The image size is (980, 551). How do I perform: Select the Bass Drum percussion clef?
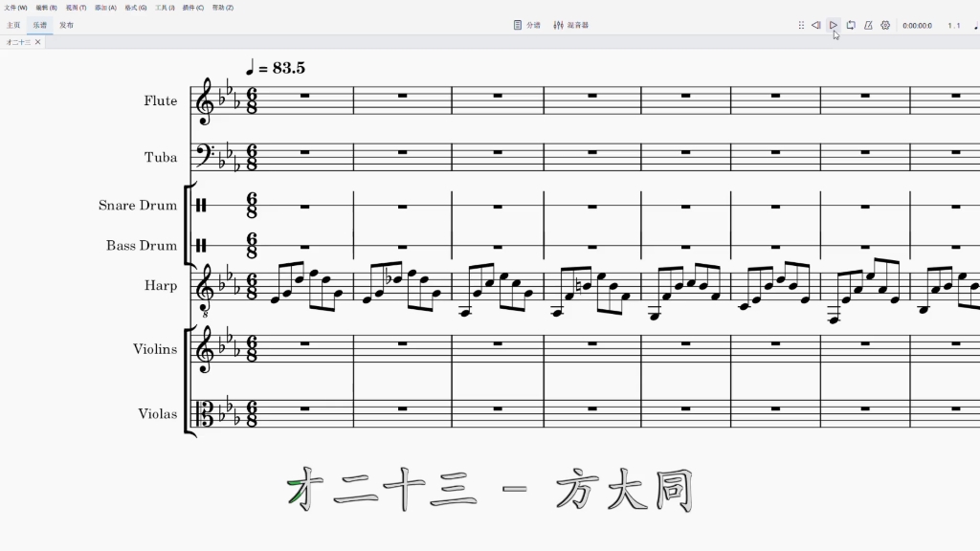[x=201, y=246]
